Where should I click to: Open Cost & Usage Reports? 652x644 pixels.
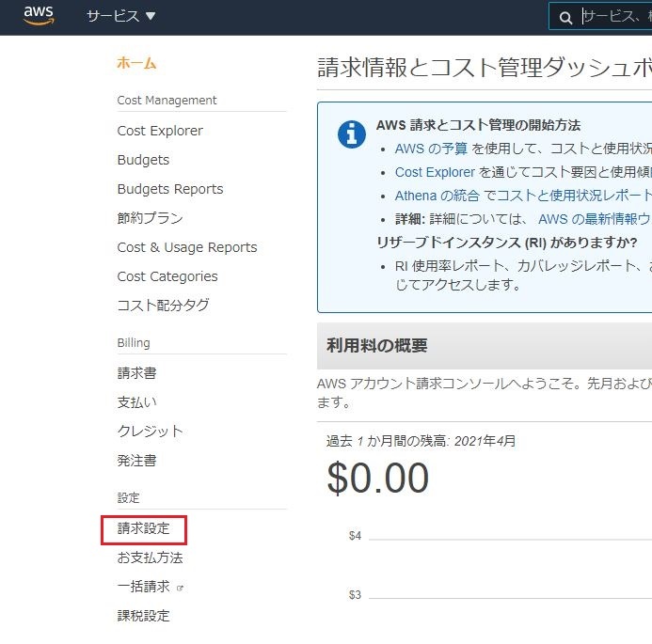[187, 247]
